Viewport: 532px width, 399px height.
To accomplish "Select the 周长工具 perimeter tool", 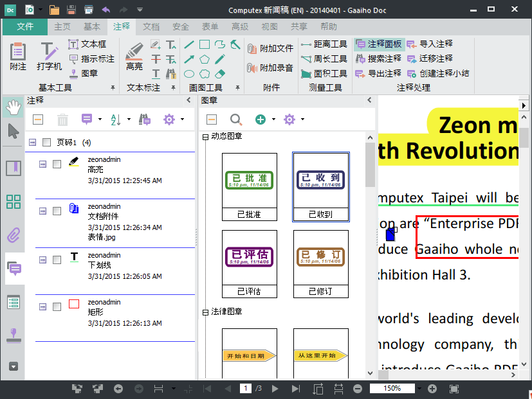I will [x=324, y=59].
